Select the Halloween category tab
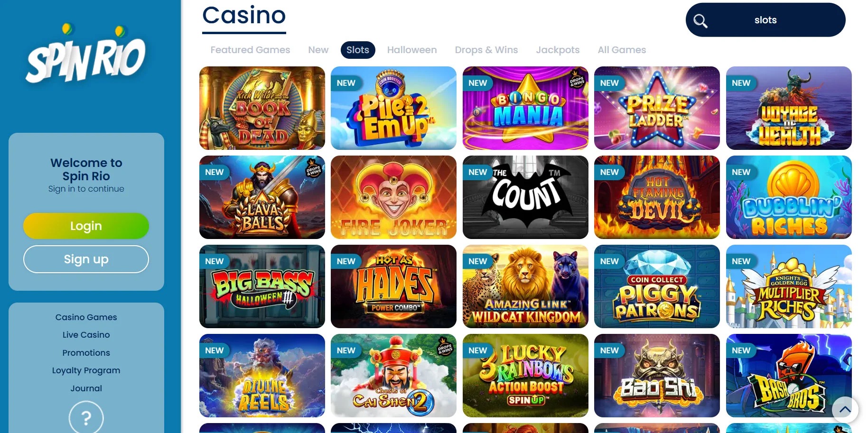 pos(412,50)
